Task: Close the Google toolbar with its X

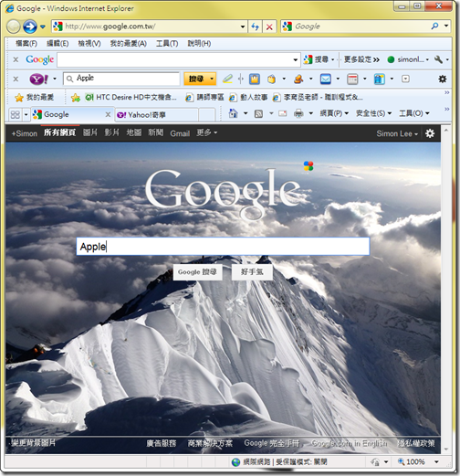Action: (16, 59)
